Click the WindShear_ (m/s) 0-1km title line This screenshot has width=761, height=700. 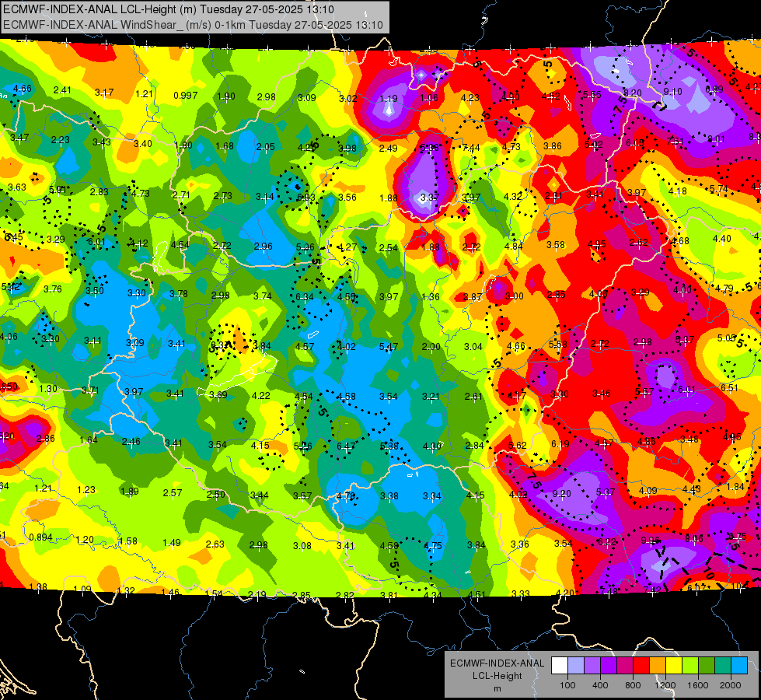pos(193,25)
